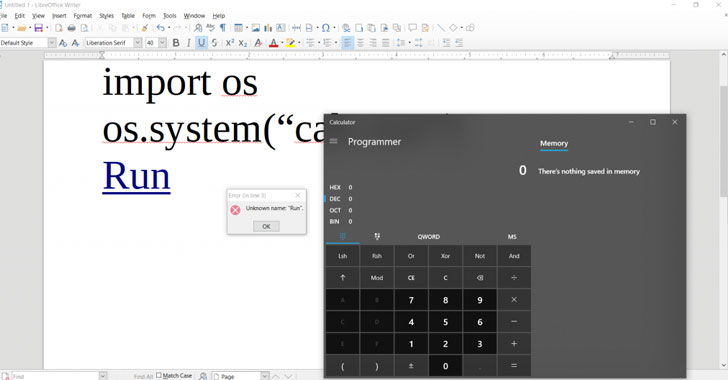Click the Save document icon
Image resolution: width=728 pixels, height=380 pixels.
pyautogui.click(x=39, y=28)
